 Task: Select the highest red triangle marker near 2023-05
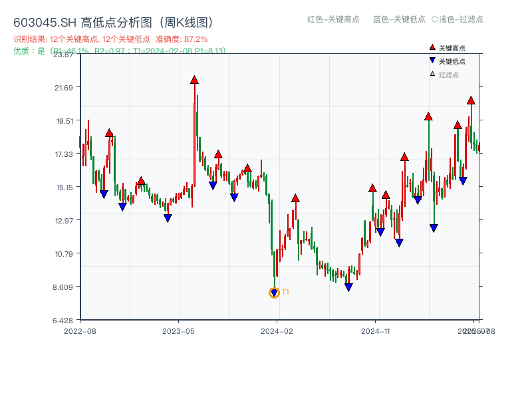click(x=194, y=79)
